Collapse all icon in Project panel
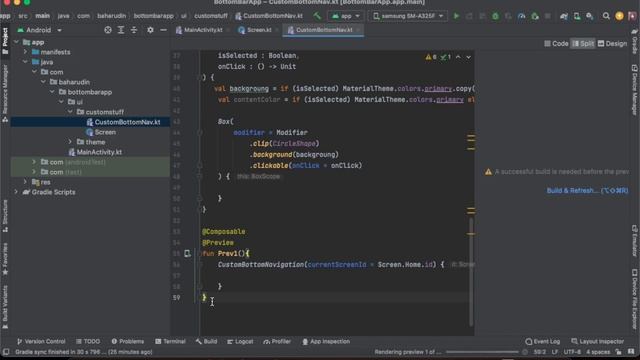 (134, 30)
